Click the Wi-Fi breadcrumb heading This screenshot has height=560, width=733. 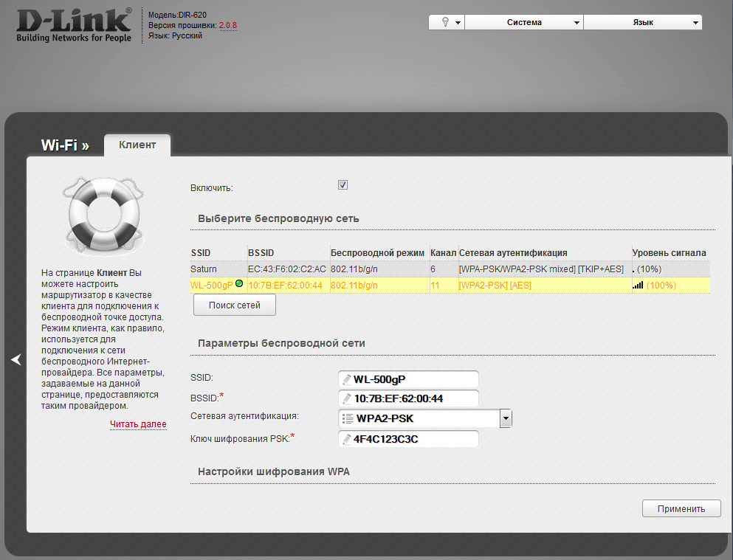tap(65, 145)
